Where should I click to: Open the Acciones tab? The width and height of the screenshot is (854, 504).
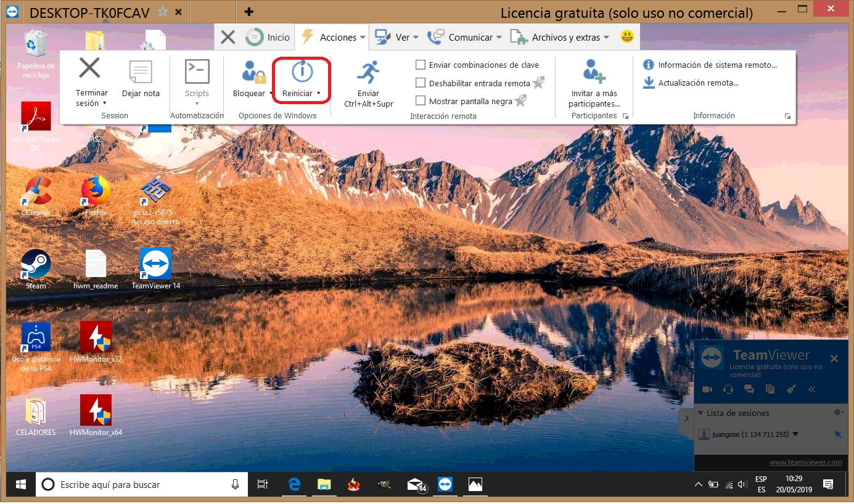click(332, 38)
